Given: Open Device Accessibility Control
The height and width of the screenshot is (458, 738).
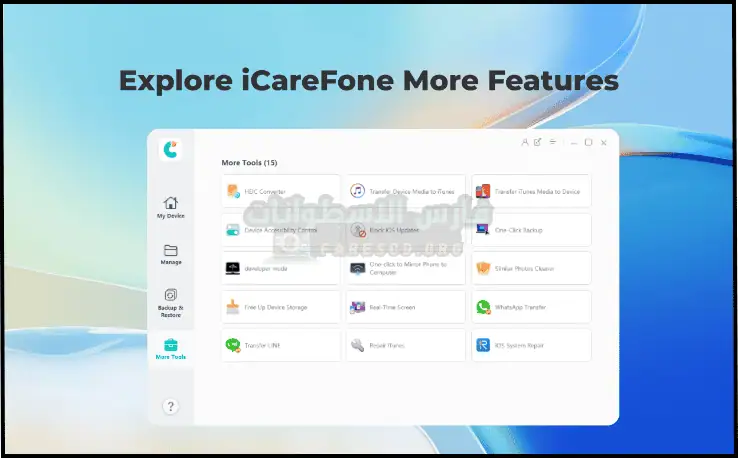Looking at the screenshot, I should (x=281, y=229).
